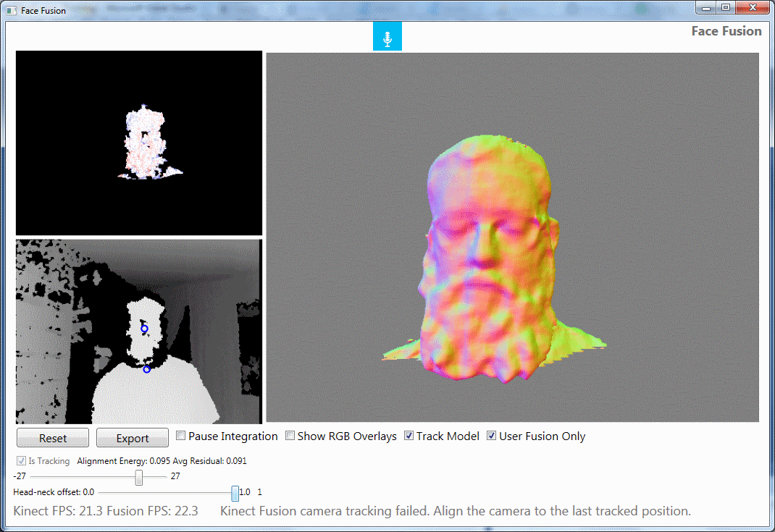Click the tilt angle slider thumb between -27 and 27

(x=139, y=477)
